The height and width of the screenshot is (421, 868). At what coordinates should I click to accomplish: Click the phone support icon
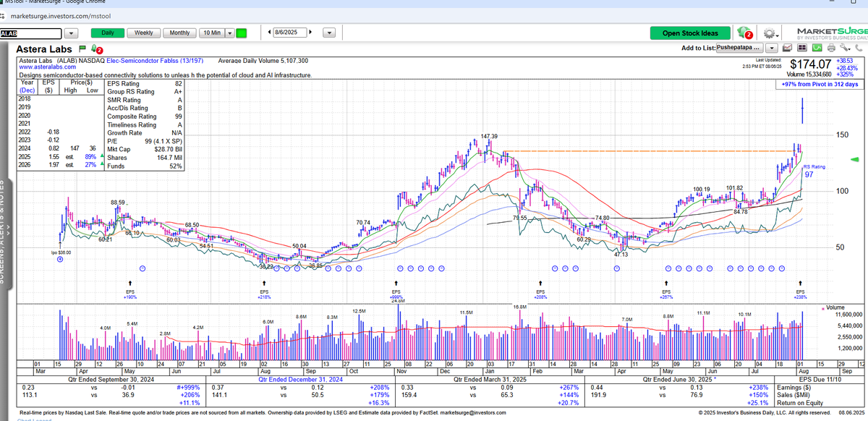coord(859,48)
